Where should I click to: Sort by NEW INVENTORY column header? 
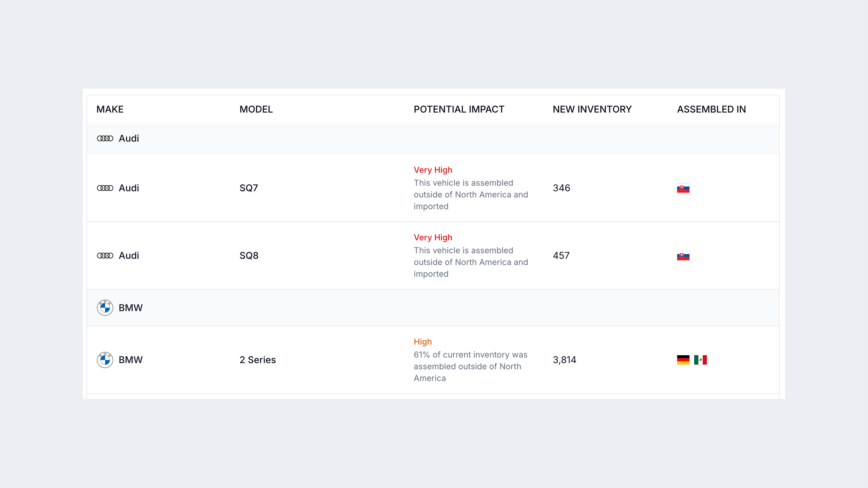click(592, 109)
